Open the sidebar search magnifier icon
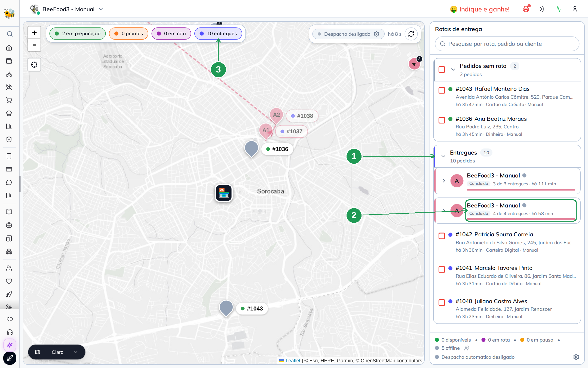The height and width of the screenshot is (368, 588). (10, 34)
